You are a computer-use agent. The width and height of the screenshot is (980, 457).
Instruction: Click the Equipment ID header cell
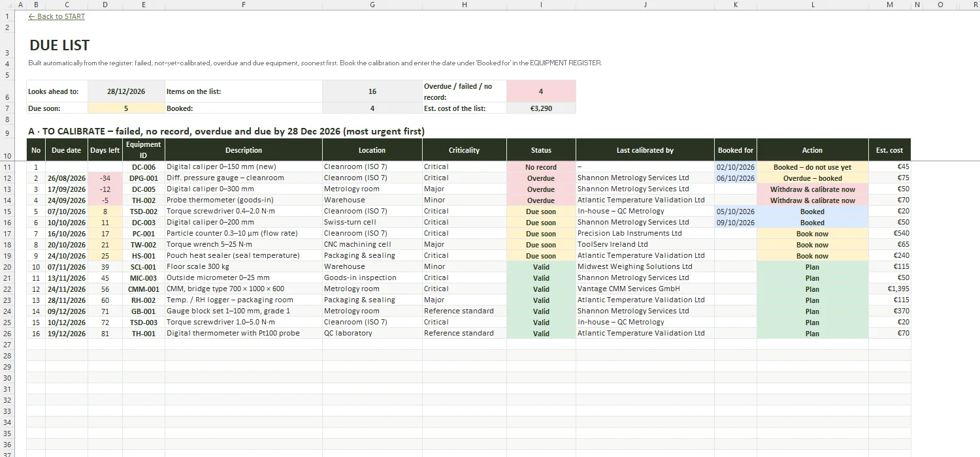tap(144, 150)
